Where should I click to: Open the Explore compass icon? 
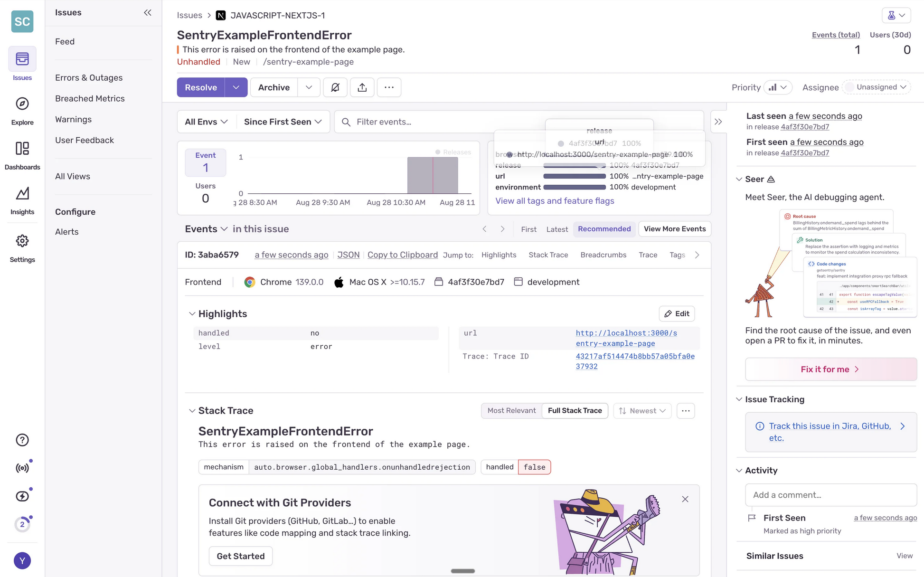click(22, 104)
